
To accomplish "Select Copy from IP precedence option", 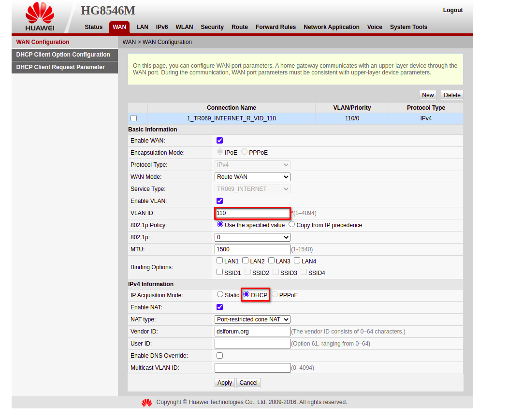I will pyautogui.click(x=292, y=224).
